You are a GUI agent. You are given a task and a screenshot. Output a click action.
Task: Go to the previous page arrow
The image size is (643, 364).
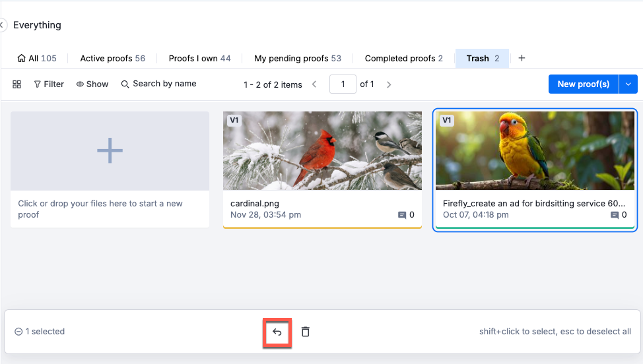pyautogui.click(x=314, y=84)
